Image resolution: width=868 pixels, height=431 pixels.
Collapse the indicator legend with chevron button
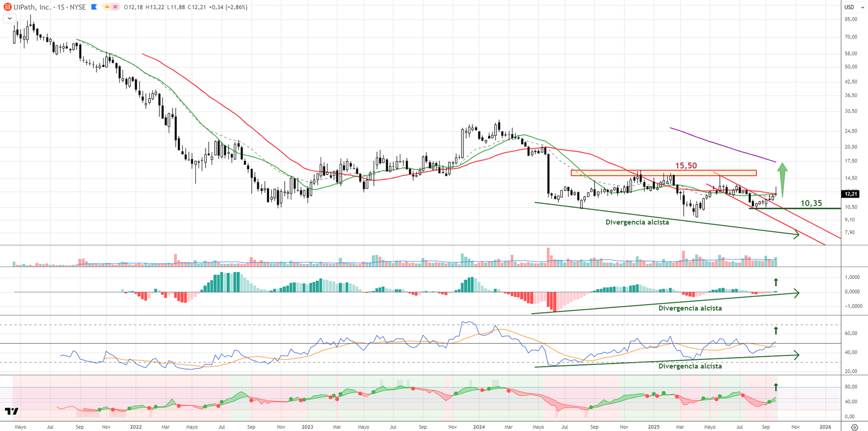point(10,18)
